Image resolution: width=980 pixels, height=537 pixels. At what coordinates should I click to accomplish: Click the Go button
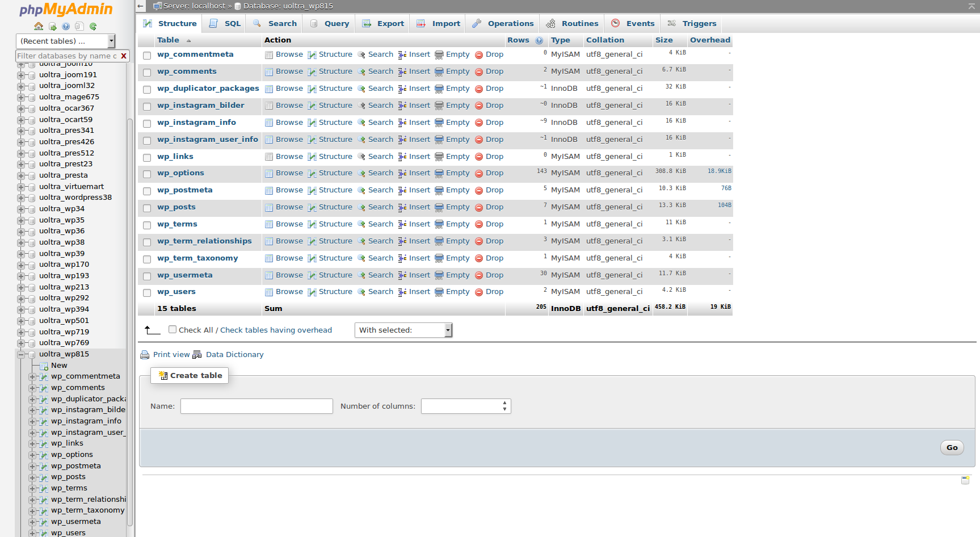click(952, 447)
